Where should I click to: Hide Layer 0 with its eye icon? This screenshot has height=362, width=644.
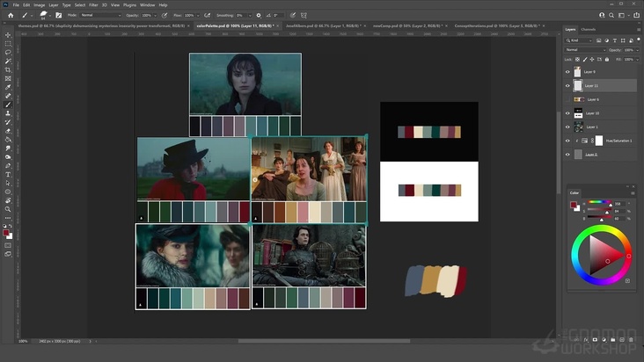[567, 155]
